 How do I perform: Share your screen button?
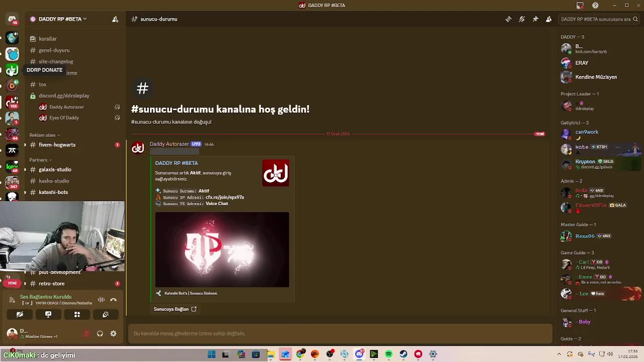click(x=48, y=314)
